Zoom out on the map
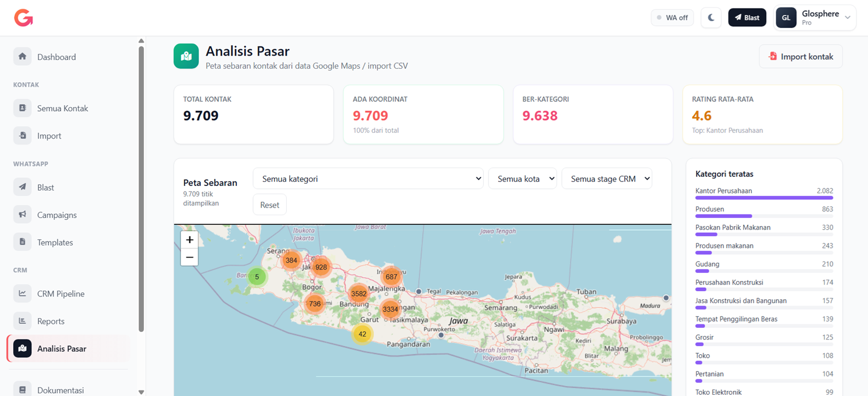868x396 pixels. pyautogui.click(x=190, y=258)
